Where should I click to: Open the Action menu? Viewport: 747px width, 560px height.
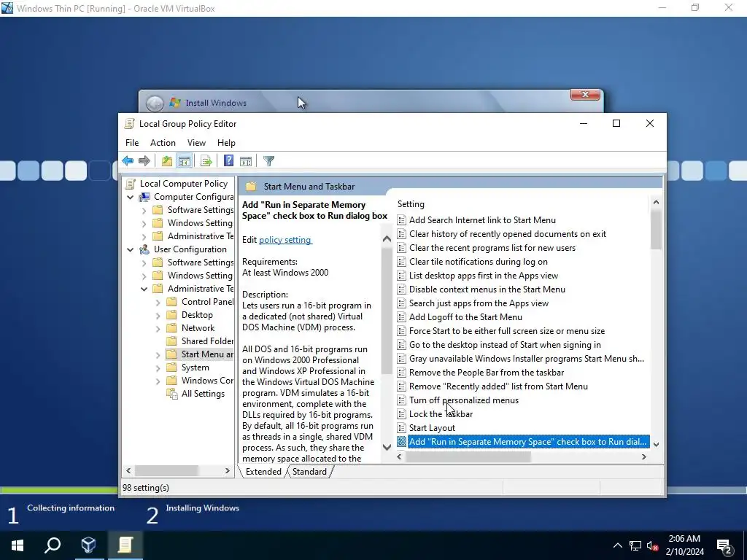[x=163, y=143]
